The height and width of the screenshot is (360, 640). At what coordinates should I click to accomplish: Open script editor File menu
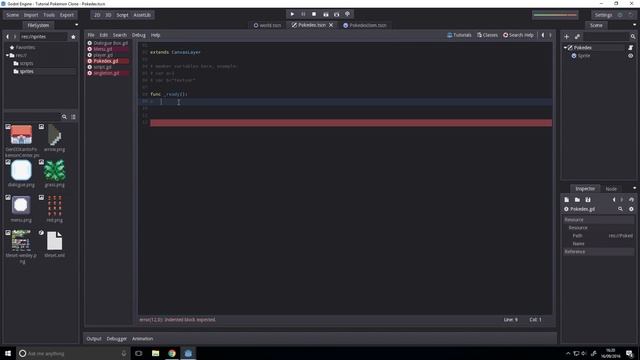91,35
